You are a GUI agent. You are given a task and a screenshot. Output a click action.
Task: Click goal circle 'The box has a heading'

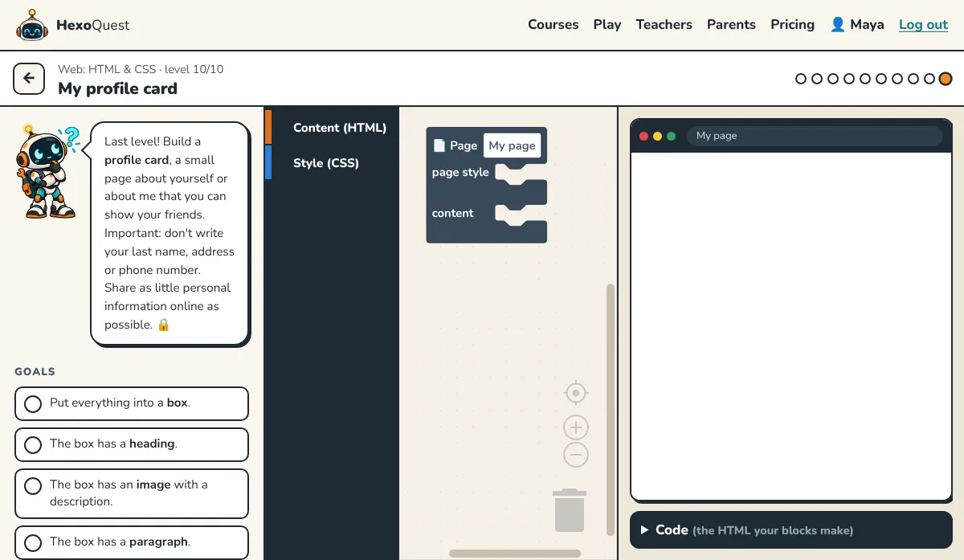pos(33,444)
